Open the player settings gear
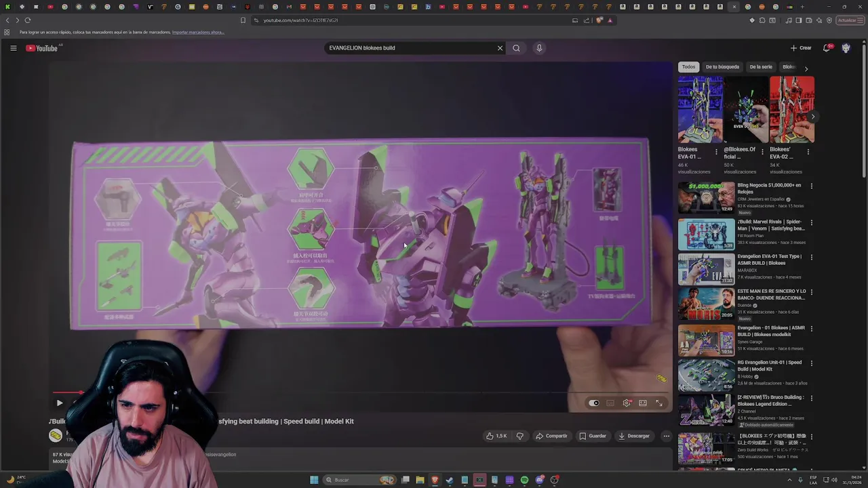The image size is (868, 488). (627, 403)
